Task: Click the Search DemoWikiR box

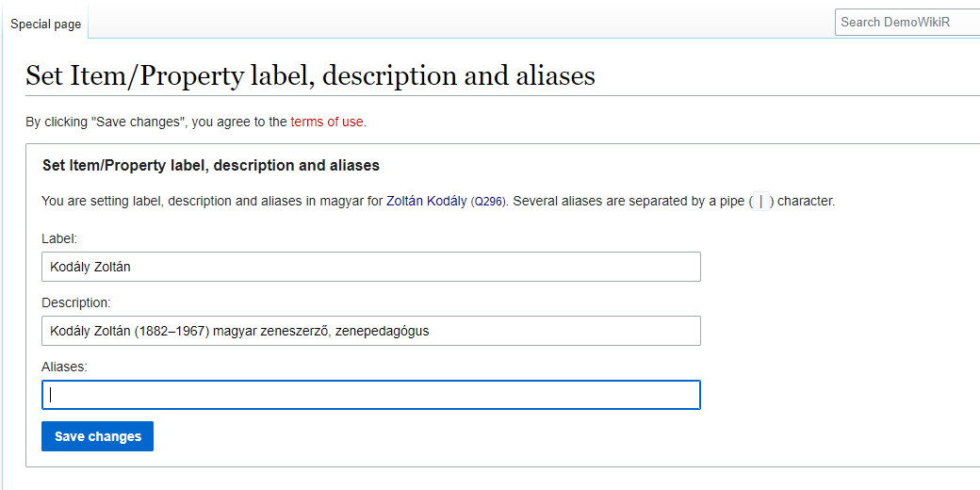Action: [906, 22]
